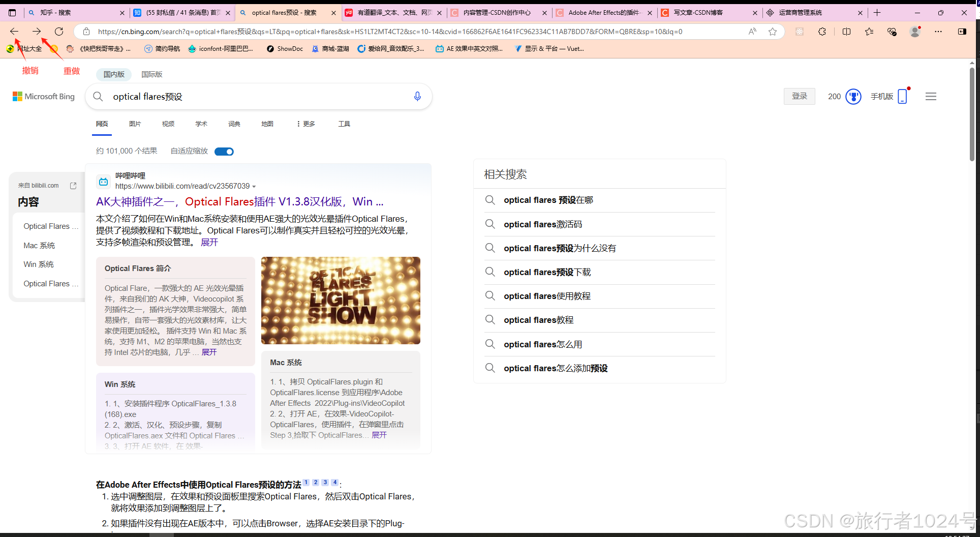Open Bing hamburger settings menu
Viewport: 980px width, 537px height.
(x=931, y=97)
